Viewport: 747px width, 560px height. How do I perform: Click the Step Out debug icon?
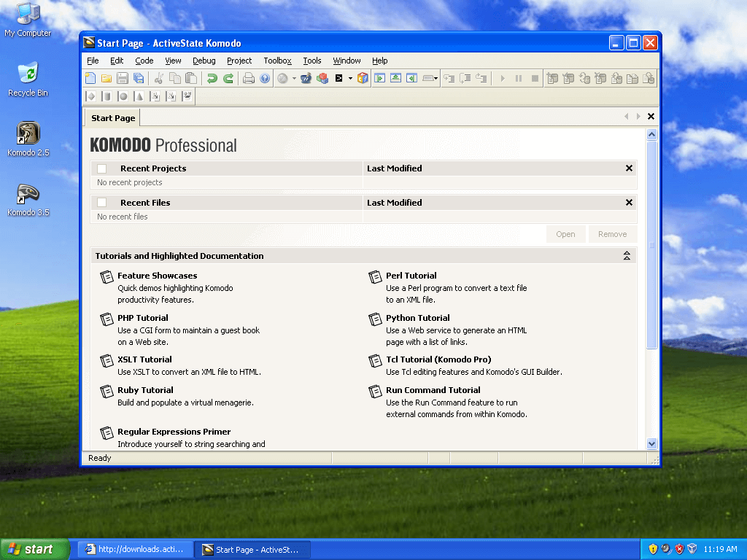pyautogui.click(x=481, y=78)
